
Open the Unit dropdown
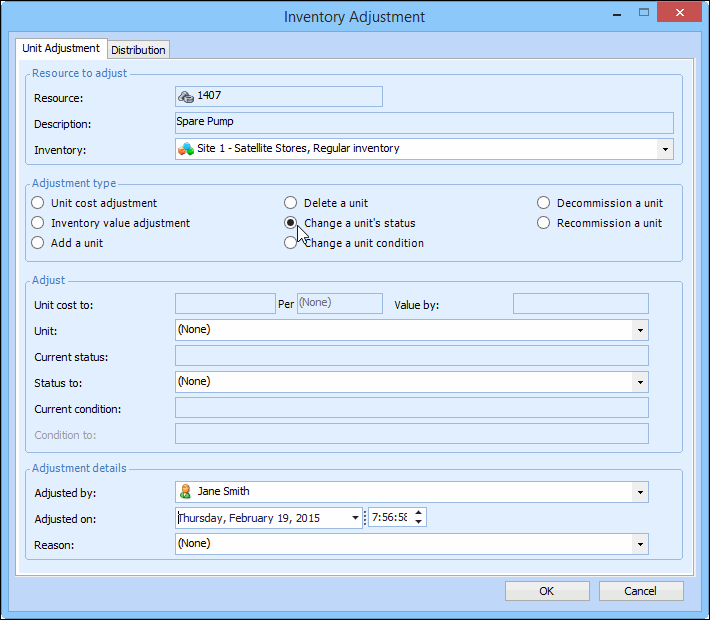pos(639,330)
